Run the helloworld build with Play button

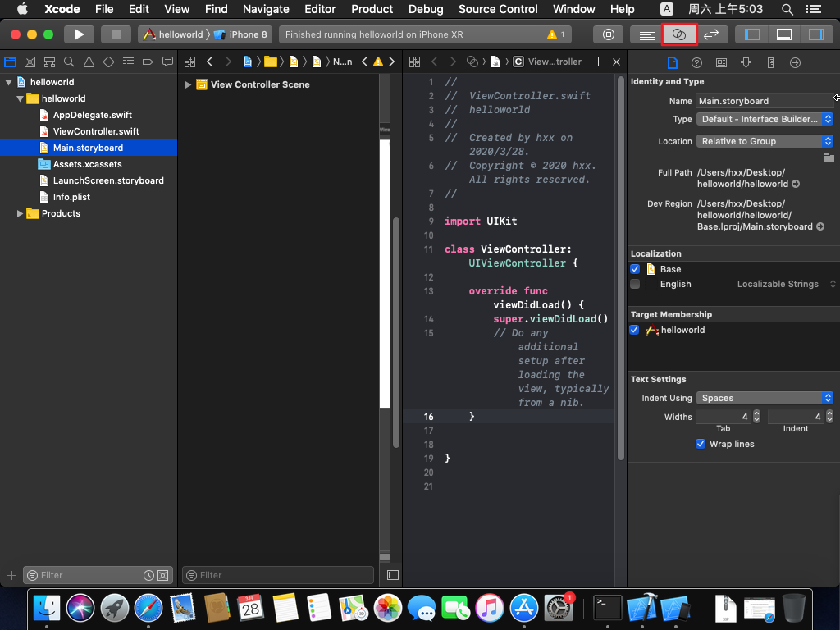click(x=79, y=34)
